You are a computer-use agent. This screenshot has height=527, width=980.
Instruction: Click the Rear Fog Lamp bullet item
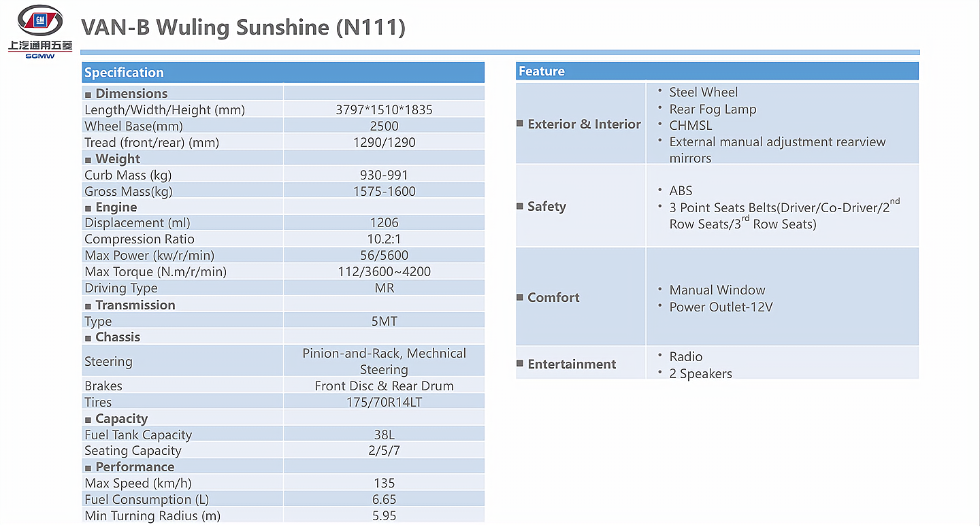click(713, 109)
